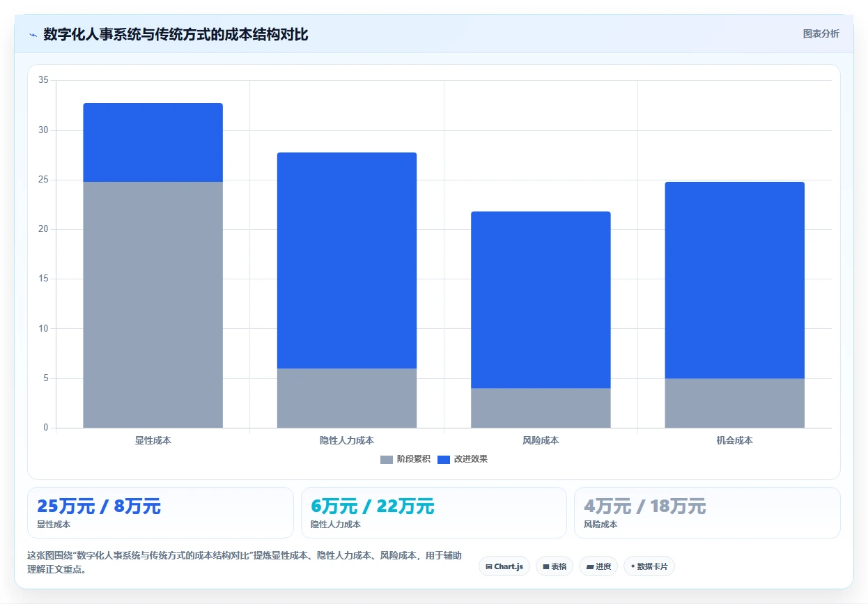Click the grey segment of 隐性人力成本 bar
Screen dimensions: 868x604
(347, 398)
